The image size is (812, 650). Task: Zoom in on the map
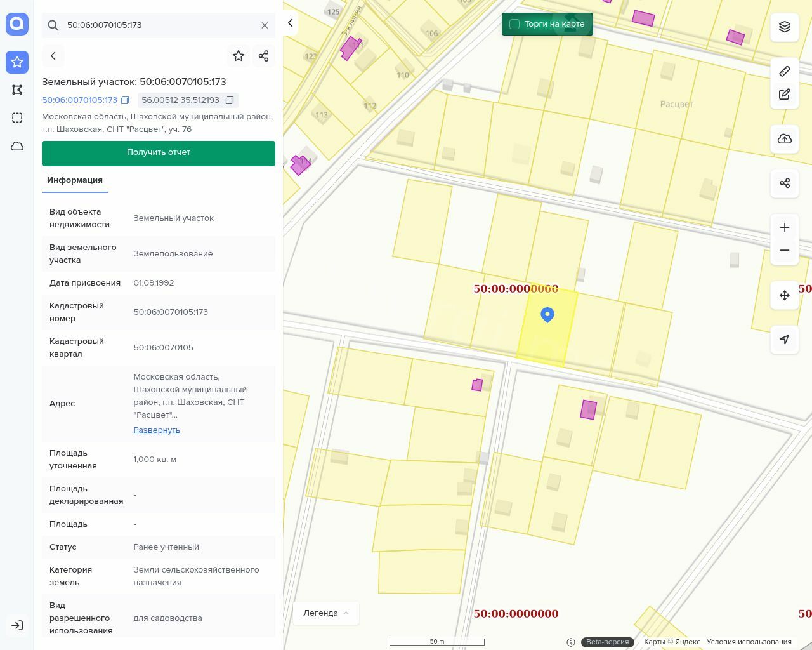tap(784, 227)
